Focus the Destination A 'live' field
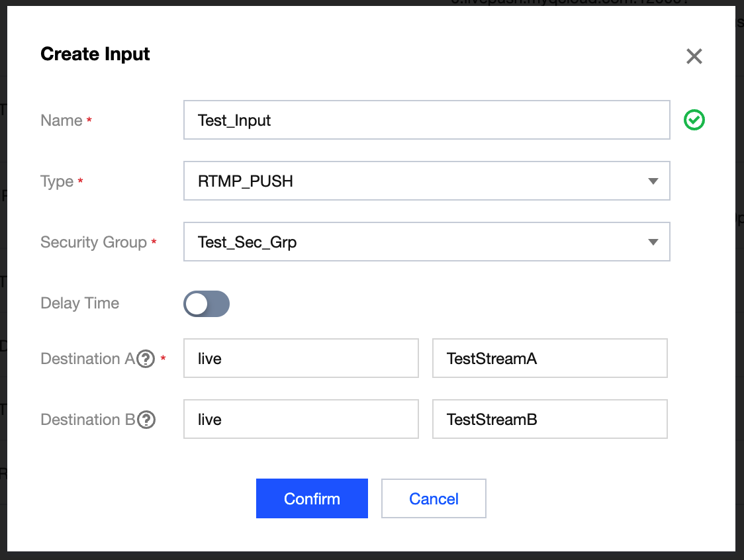 point(301,359)
